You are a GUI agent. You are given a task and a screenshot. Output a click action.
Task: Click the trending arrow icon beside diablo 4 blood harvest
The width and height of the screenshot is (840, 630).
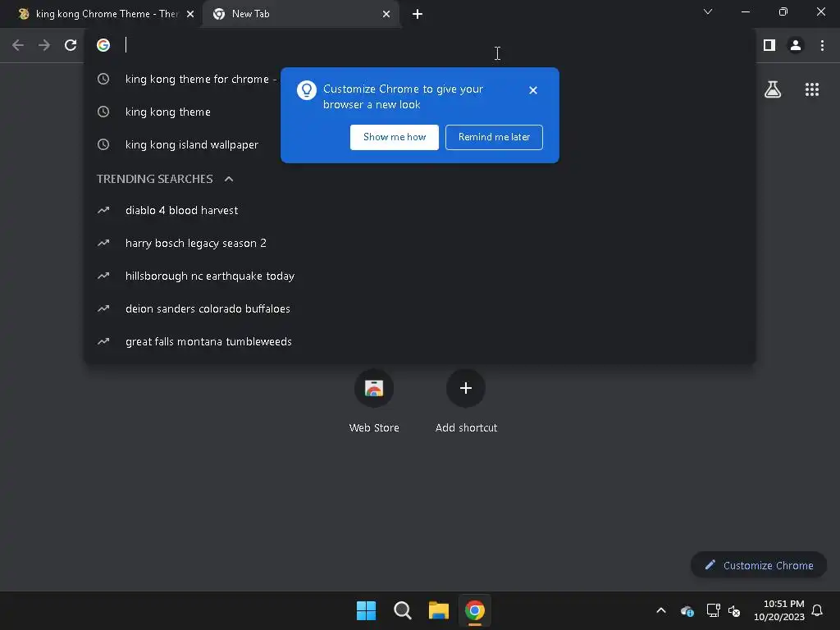tap(103, 210)
